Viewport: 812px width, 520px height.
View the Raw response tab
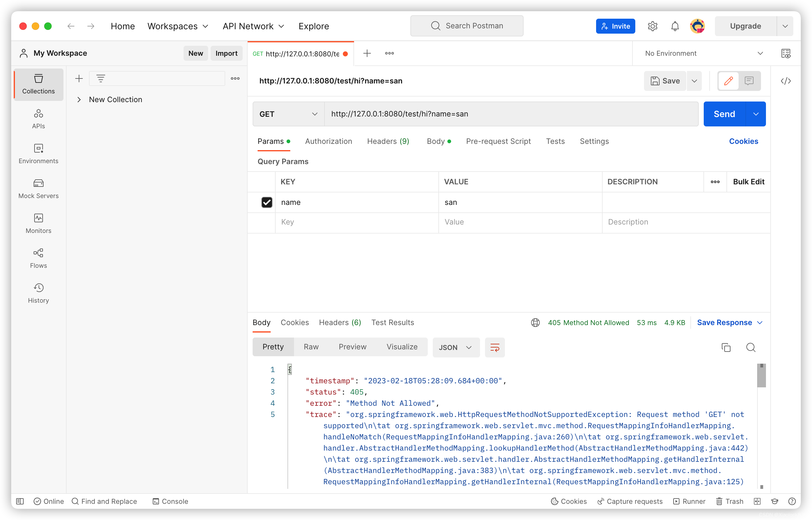[x=311, y=347]
